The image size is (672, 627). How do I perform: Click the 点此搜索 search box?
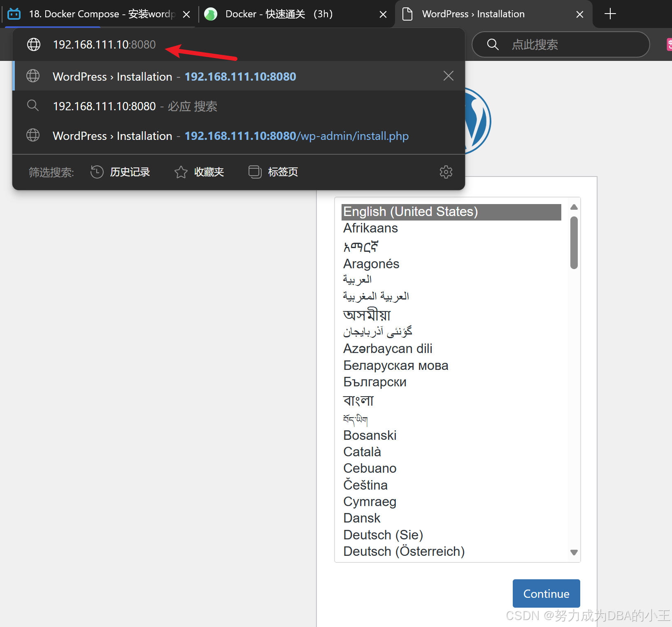tap(560, 44)
